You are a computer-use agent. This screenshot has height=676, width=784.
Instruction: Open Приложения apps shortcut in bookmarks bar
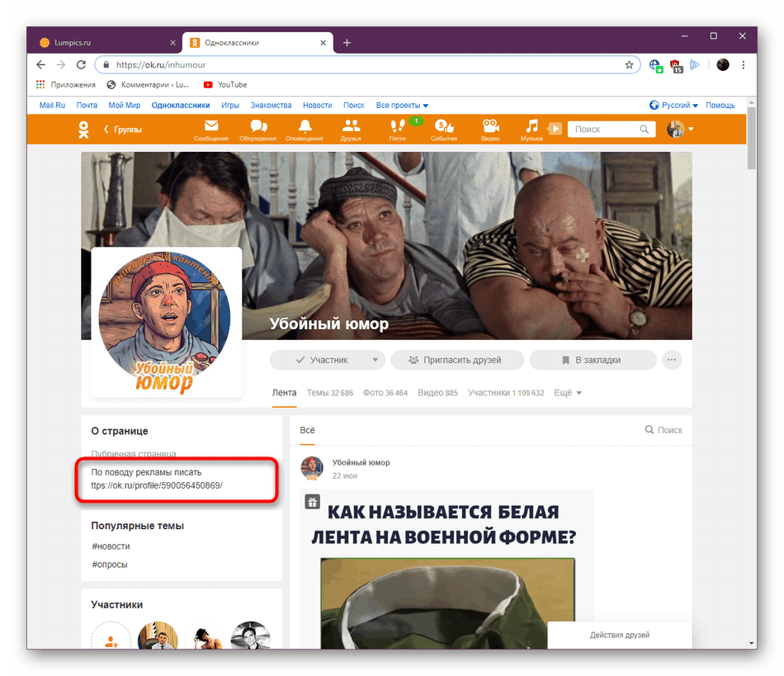(x=65, y=84)
